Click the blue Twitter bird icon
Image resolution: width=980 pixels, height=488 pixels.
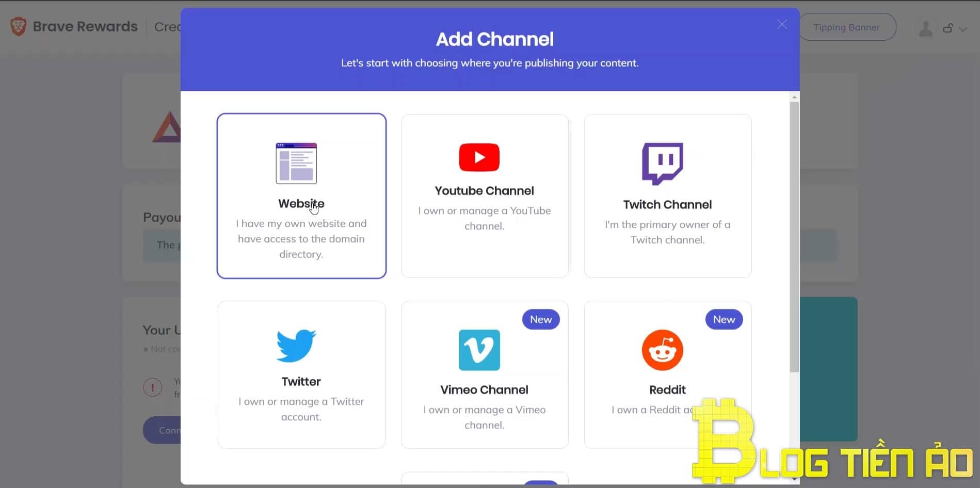tap(296, 346)
